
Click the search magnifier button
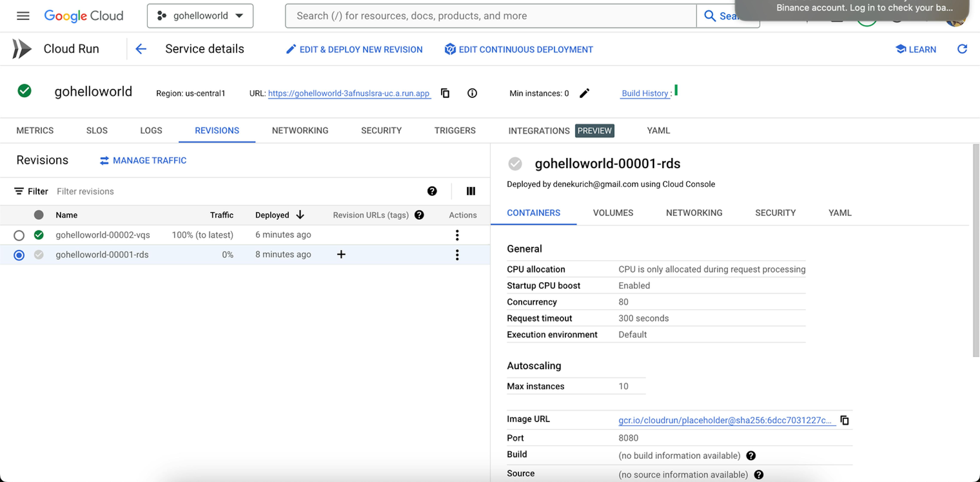coord(710,16)
